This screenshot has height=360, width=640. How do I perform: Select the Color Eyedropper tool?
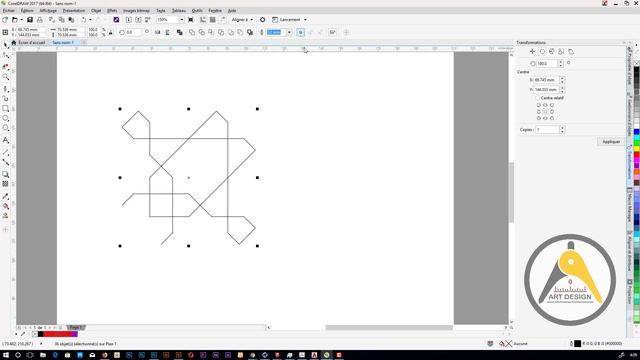6,196
